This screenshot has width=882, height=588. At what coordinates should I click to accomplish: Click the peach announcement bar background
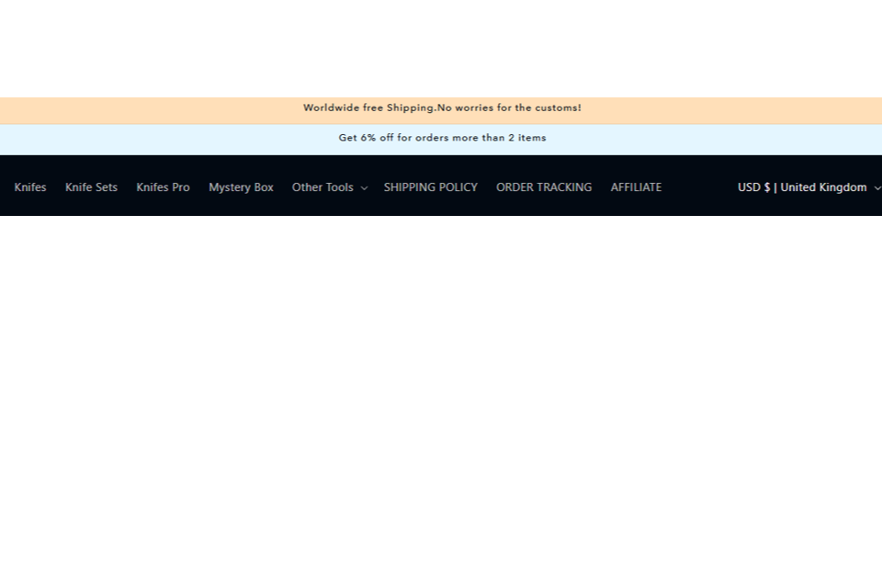pos(138,110)
